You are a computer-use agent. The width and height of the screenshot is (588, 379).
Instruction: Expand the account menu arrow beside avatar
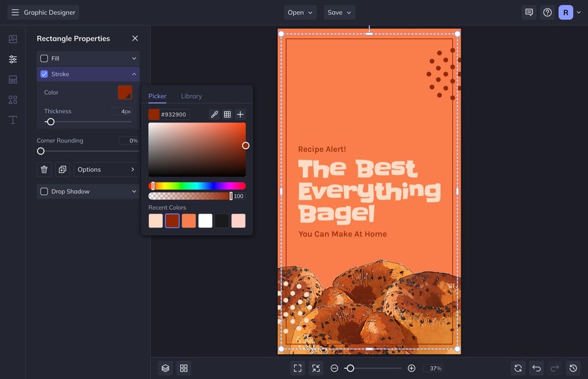click(579, 12)
